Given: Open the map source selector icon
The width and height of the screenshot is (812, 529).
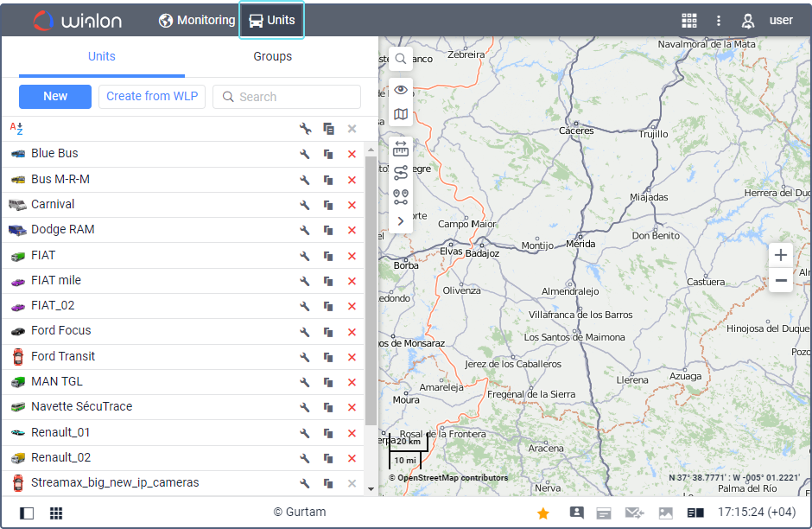Looking at the screenshot, I should point(400,114).
